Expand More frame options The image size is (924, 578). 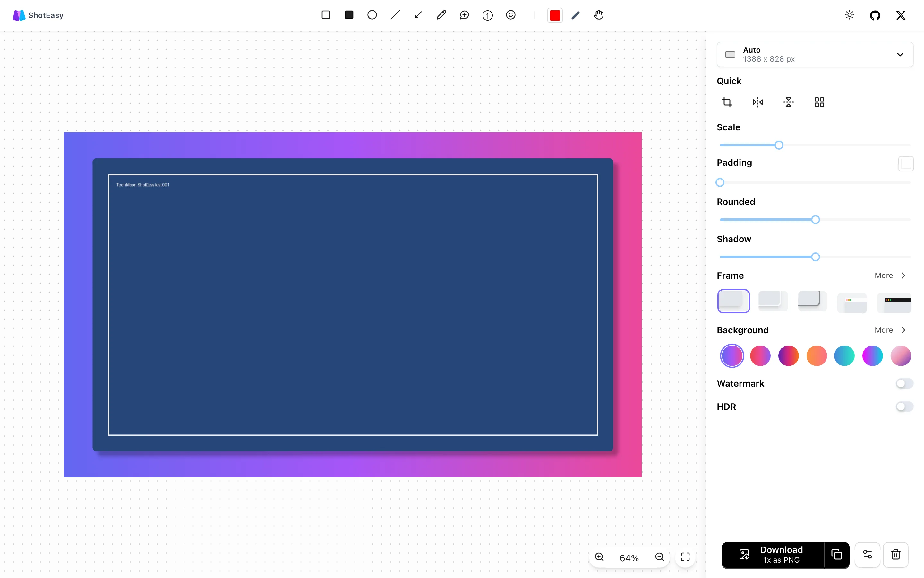pyautogui.click(x=890, y=276)
